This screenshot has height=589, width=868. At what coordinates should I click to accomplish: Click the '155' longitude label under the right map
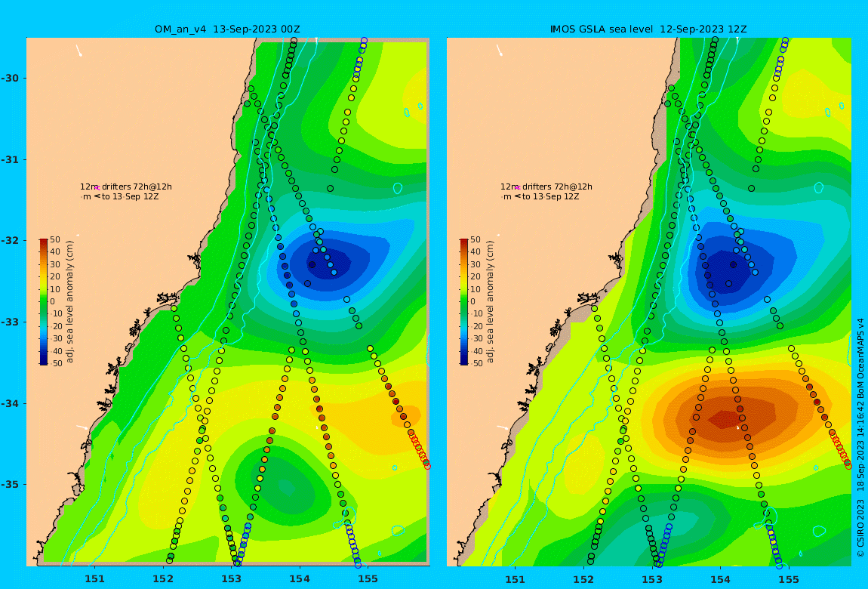[x=788, y=579]
